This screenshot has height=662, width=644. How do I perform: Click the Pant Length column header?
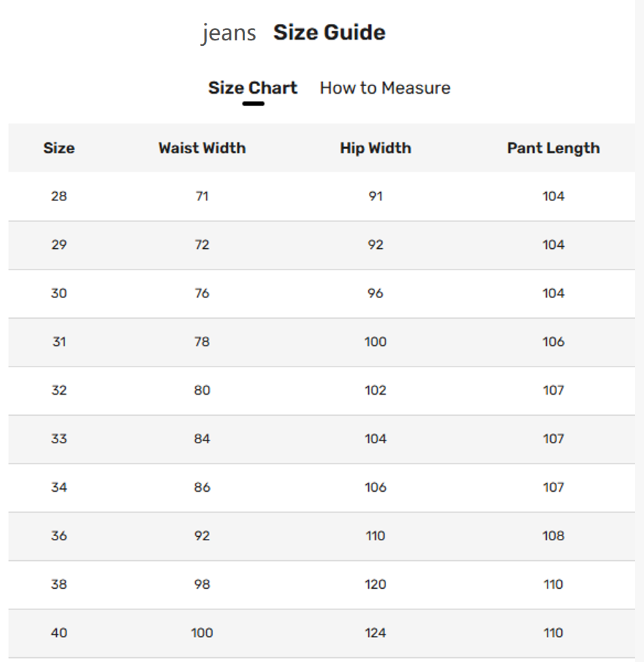pyautogui.click(x=553, y=148)
